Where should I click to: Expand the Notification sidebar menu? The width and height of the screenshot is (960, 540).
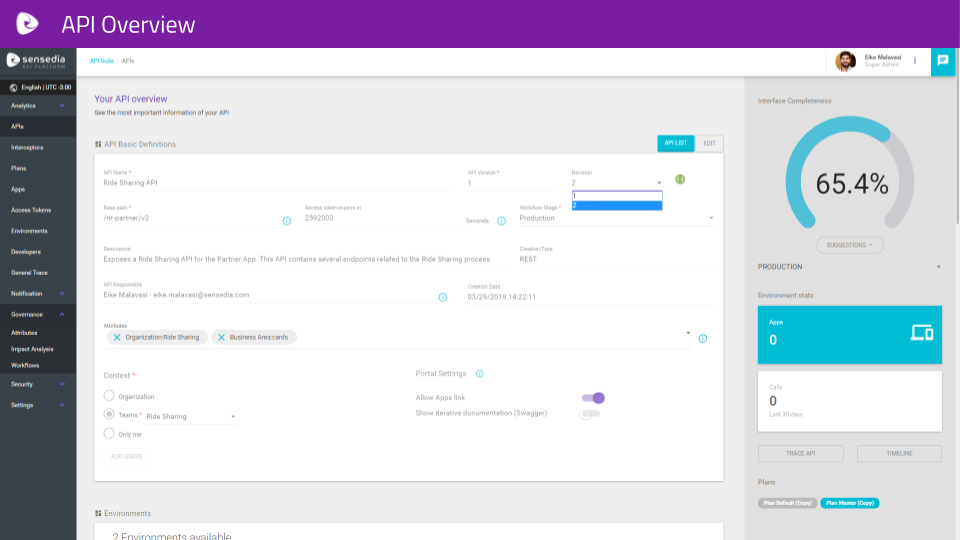pyautogui.click(x=38, y=294)
